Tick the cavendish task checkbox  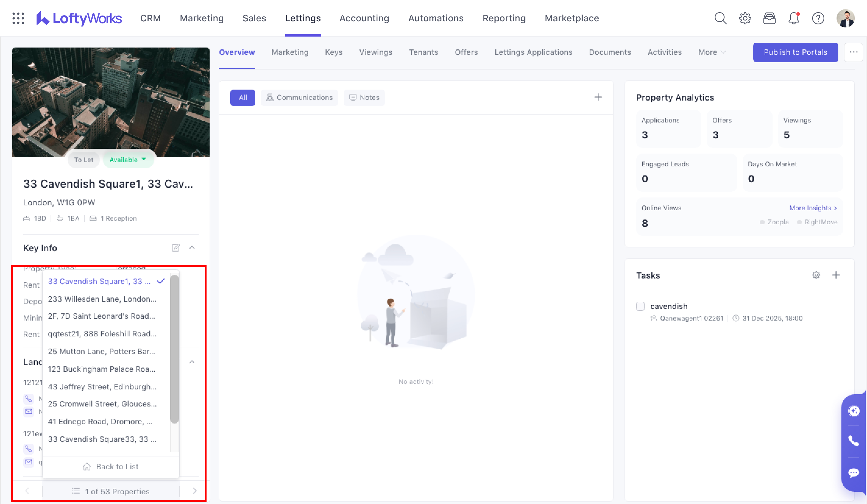tap(640, 306)
